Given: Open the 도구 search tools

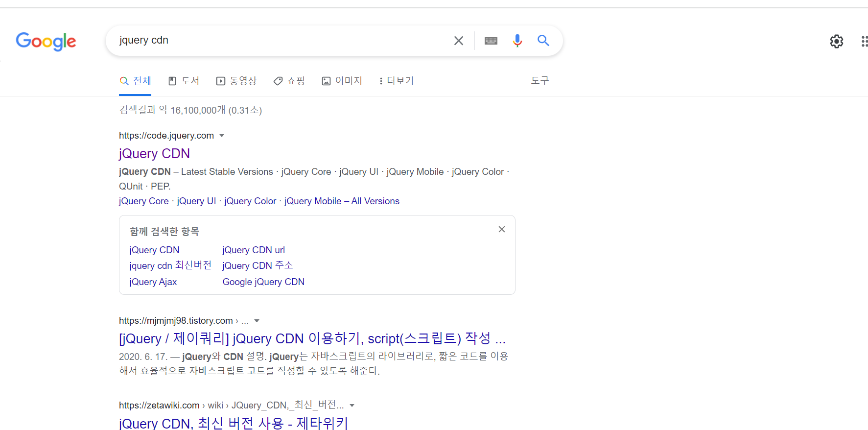Looking at the screenshot, I should click(x=540, y=80).
